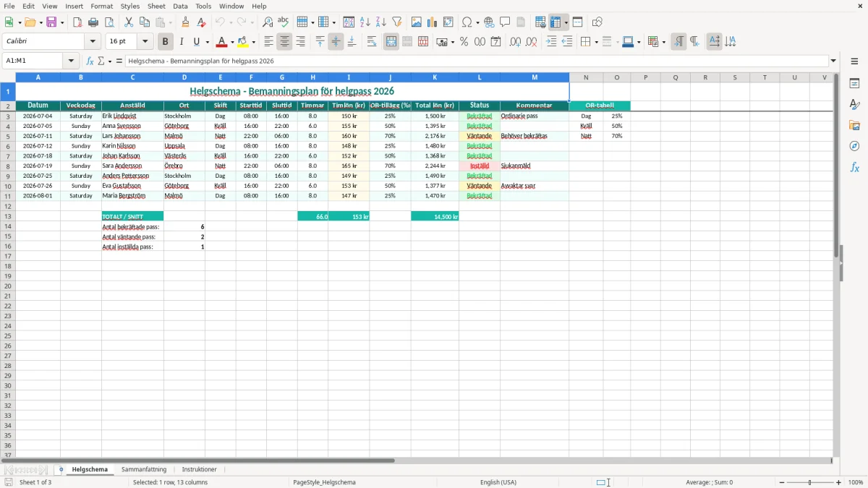Open the Function Wizard fx icon
The height and width of the screenshot is (488, 868).
click(90, 61)
